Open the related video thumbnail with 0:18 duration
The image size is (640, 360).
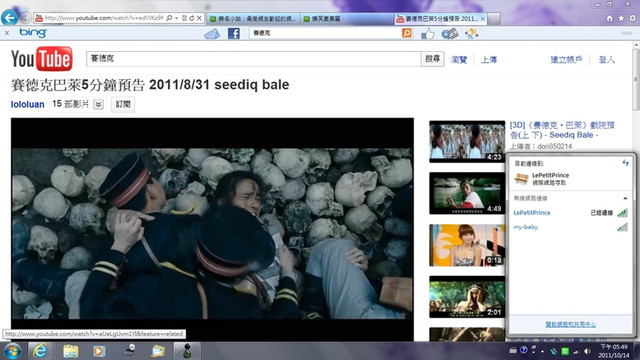tap(467, 245)
